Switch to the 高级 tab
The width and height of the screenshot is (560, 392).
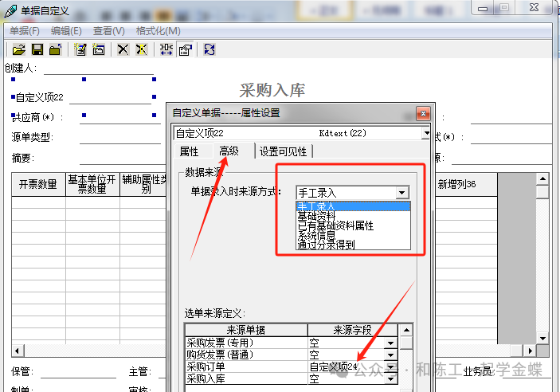[x=229, y=151]
